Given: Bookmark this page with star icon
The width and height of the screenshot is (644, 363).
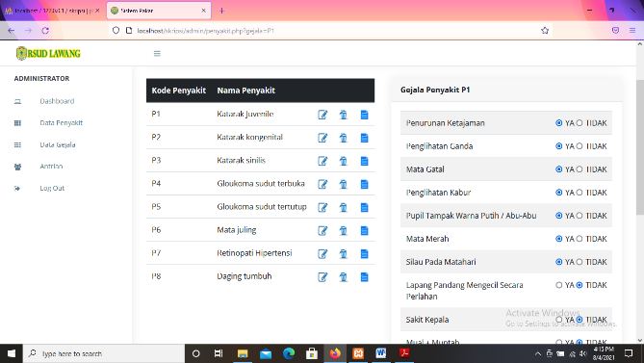Looking at the screenshot, I should coord(545,31).
